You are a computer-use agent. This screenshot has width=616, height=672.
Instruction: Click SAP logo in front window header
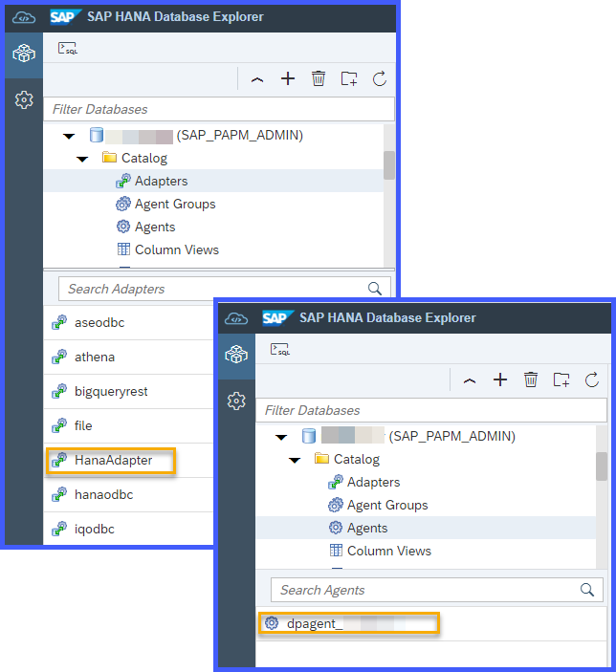coord(277,318)
